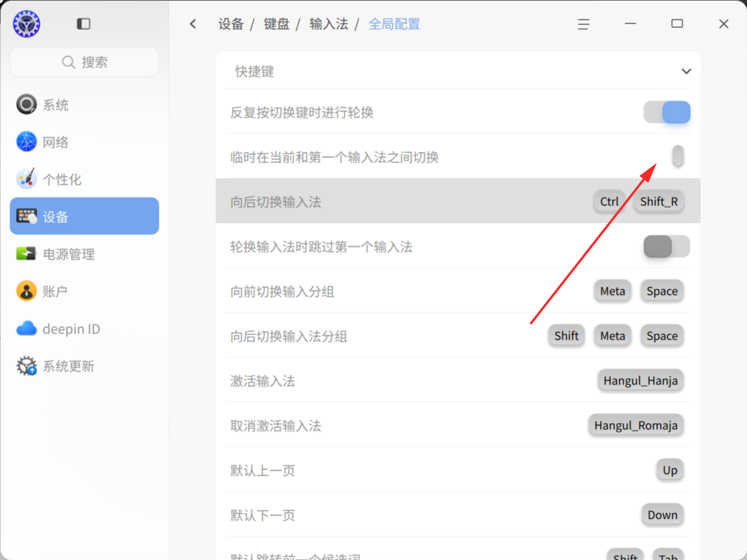The image size is (747, 560).
Task: Close the settings window
Action: [723, 24]
